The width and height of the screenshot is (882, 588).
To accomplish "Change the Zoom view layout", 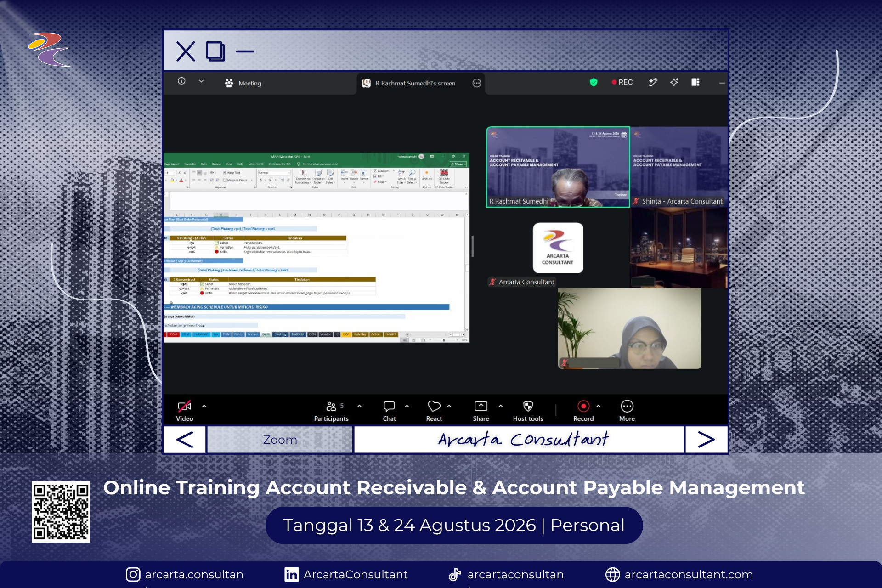I will 695,82.
